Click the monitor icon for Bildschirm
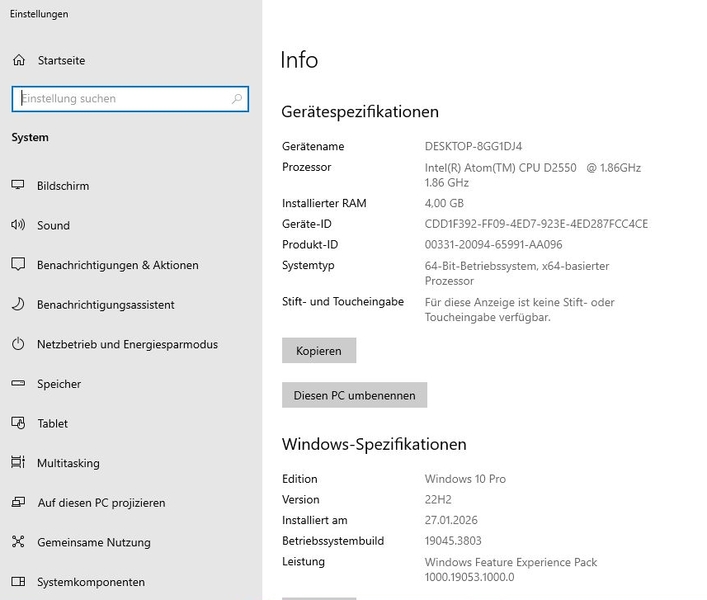The width and height of the screenshot is (707, 600). click(18, 186)
